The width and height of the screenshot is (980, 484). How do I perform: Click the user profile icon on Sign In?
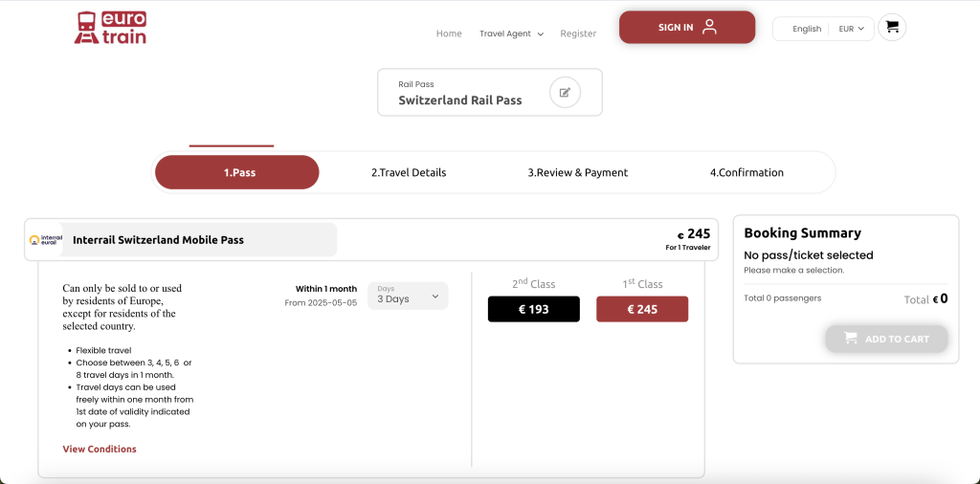pos(709,27)
